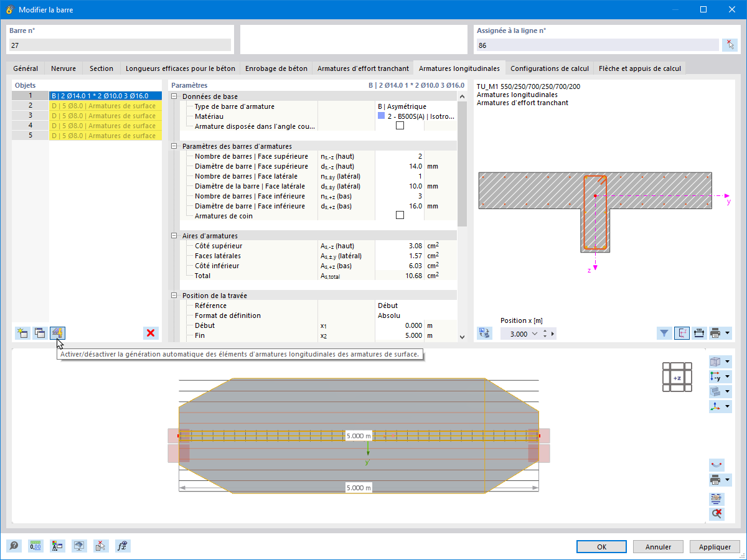Tick the 'Armatures de coin' checkbox
This screenshot has height=560, width=747.
400,215
